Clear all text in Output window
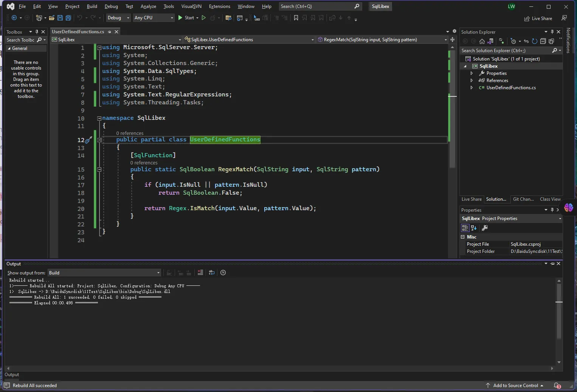This screenshot has height=392, width=577. (200, 273)
